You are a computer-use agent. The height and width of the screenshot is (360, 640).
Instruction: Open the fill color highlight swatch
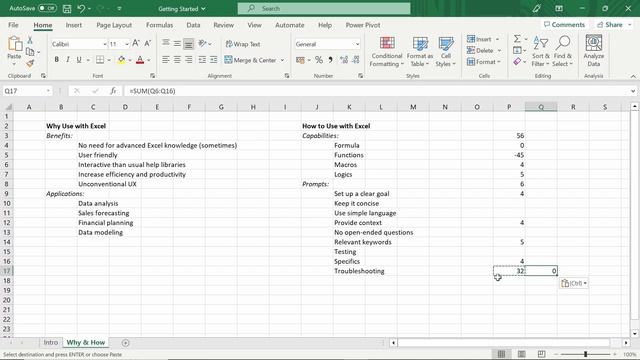[x=121, y=60]
